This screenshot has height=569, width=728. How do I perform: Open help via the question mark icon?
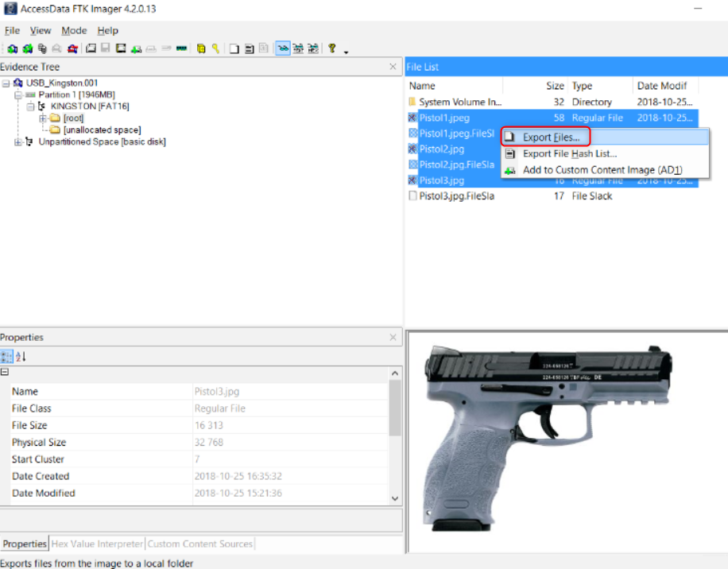tap(332, 49)
